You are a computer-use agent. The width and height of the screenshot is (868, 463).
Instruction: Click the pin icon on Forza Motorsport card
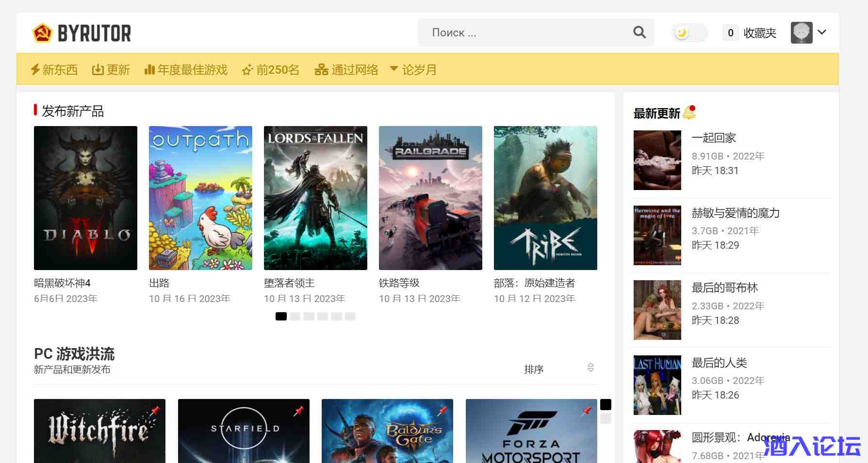coord(587,411)
